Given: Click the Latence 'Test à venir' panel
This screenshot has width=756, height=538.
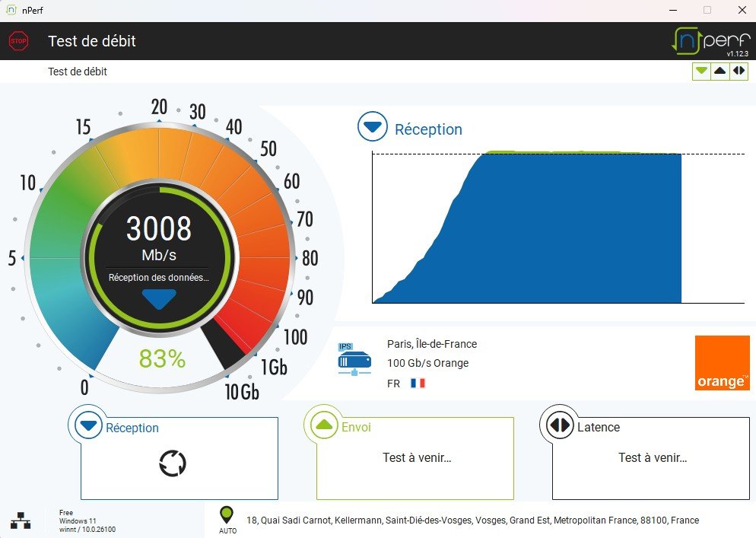Looking at the screenshot, I should pyautogui.click(x=652, y=458).
